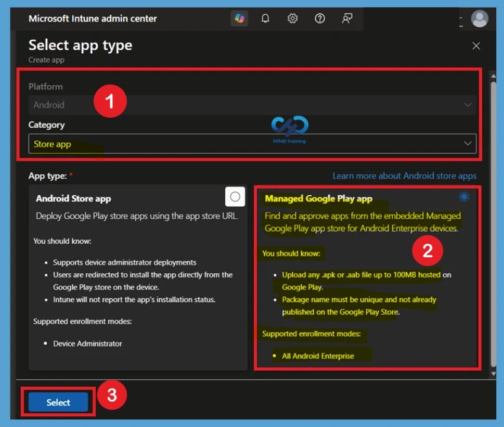This screenshot has height=427, width=504.
Task: Click Intune will not report installation status text
Action: (x=134, y=299)
